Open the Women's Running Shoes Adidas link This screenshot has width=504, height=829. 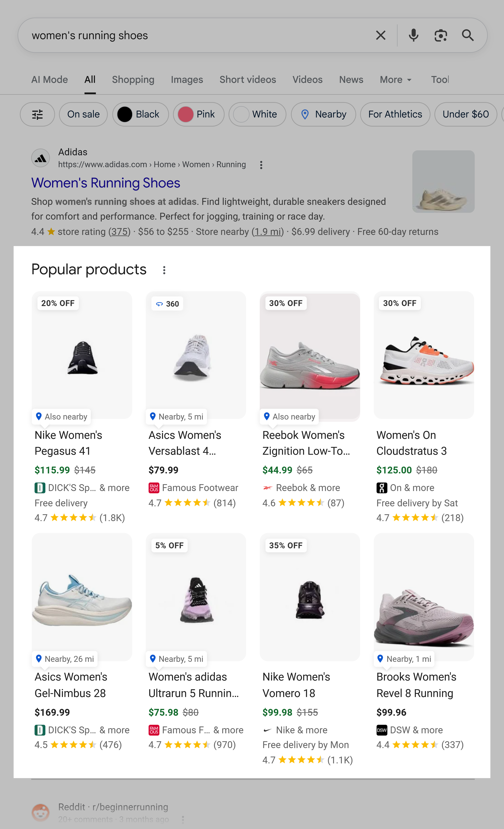click(106, 183)
